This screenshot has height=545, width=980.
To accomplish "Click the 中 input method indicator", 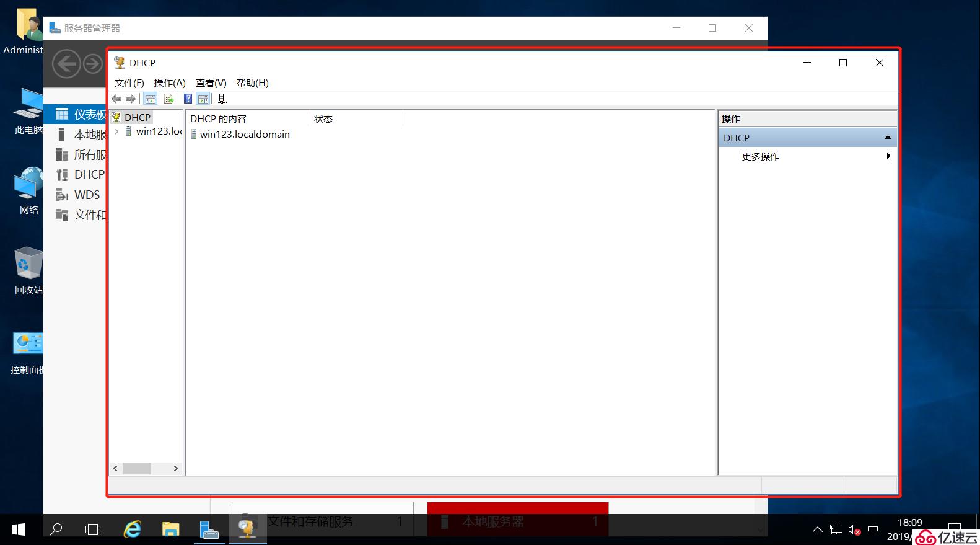I will click(873, 529).
